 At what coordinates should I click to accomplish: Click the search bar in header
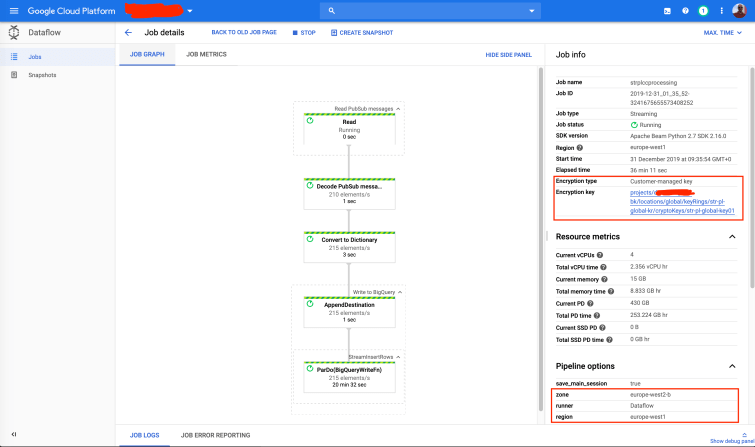[430, 11]
